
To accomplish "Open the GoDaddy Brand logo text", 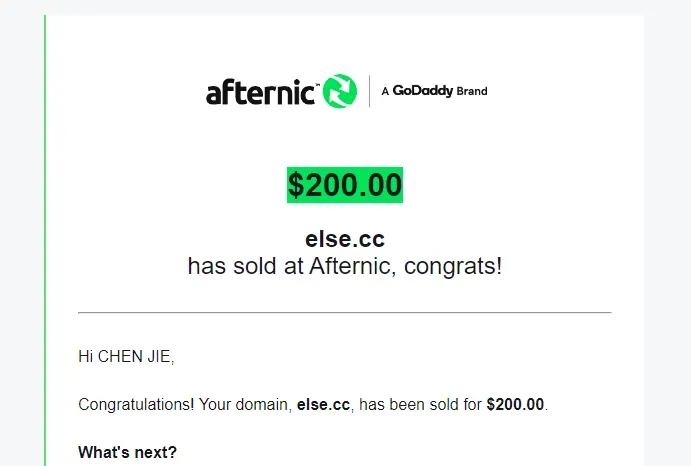I will (435, 91).
